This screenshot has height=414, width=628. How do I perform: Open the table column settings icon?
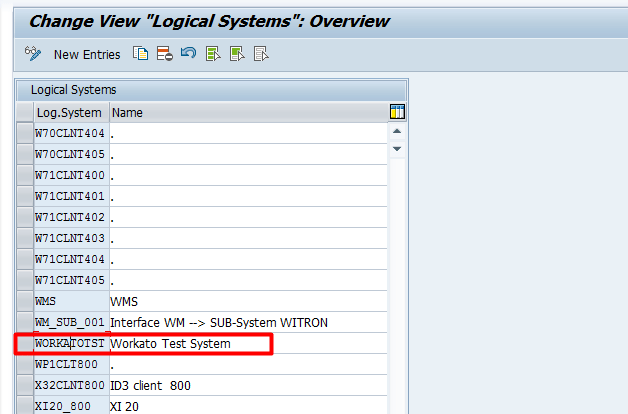click(x=397, y=112)
